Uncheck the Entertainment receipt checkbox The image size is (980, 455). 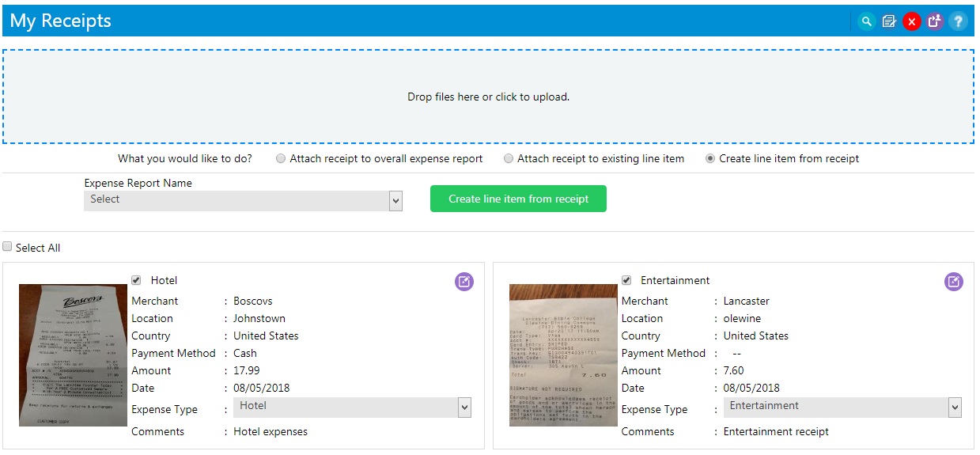(x=626, y=280)
